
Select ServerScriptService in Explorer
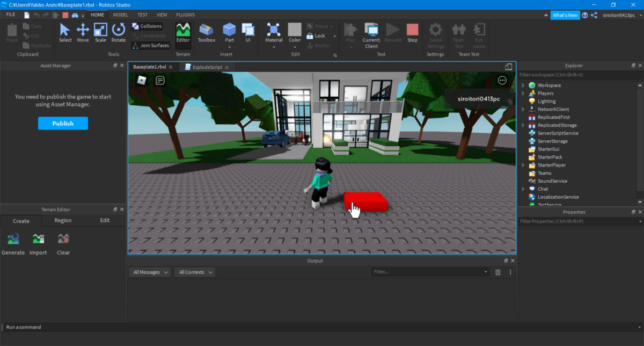(x=558, y=133)
